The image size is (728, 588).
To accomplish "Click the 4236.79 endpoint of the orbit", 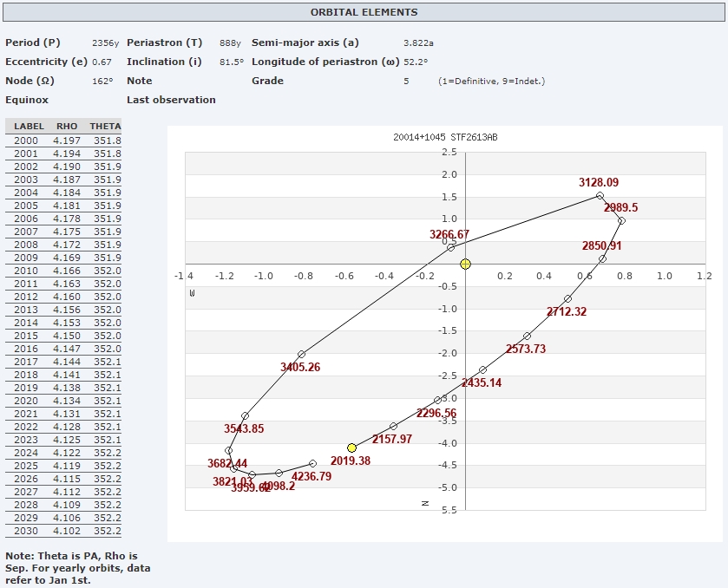I will click(x=312, y=463).
